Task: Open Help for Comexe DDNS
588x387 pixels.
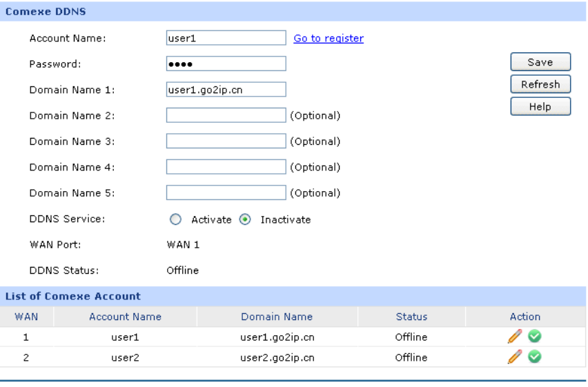Action: (540, 106)
